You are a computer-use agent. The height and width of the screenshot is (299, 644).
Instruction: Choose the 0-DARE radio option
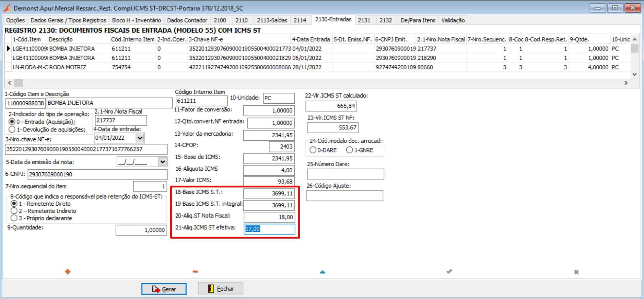pyautogui.click(x=313, y=150)
